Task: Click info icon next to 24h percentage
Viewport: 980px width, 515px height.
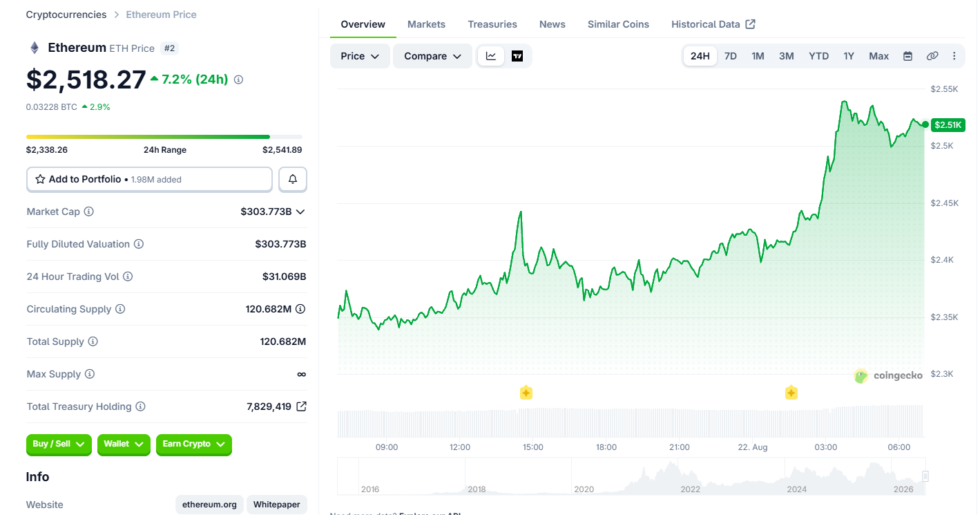Action: (x=238, y=79)
